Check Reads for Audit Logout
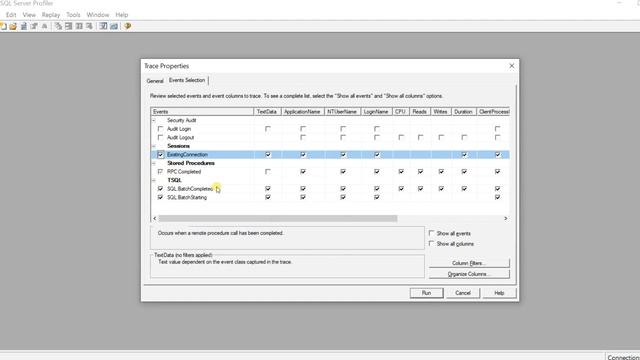640x360 pixels. tap(420, 138)
